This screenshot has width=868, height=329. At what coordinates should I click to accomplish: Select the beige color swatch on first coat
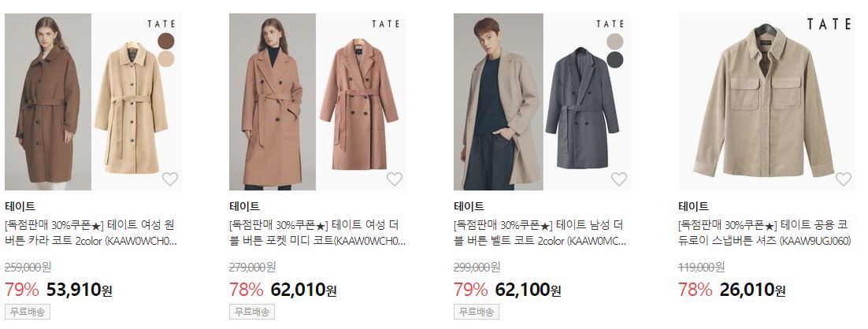pyautogui.click(x=165, y=59)
